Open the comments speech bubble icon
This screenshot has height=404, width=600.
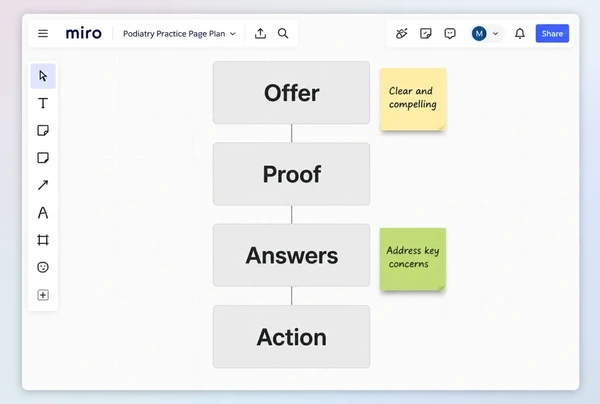(450, 34)
